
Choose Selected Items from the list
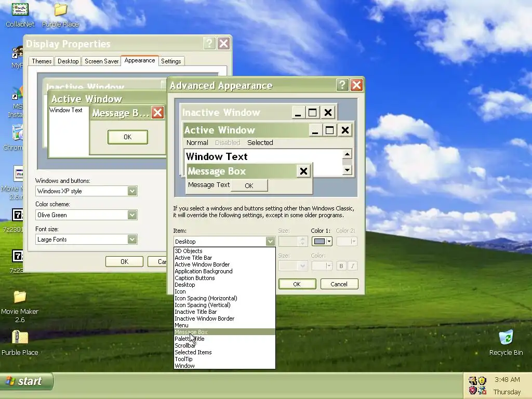[x=224, y=353]
